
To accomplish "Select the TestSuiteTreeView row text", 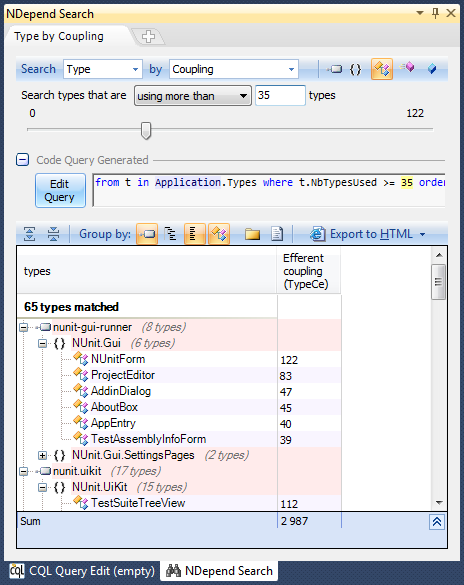I will click(138, 503).
